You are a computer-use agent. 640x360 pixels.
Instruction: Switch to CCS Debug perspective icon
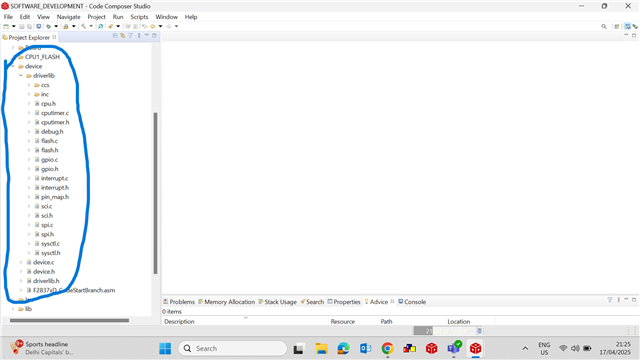click(635, 26)
